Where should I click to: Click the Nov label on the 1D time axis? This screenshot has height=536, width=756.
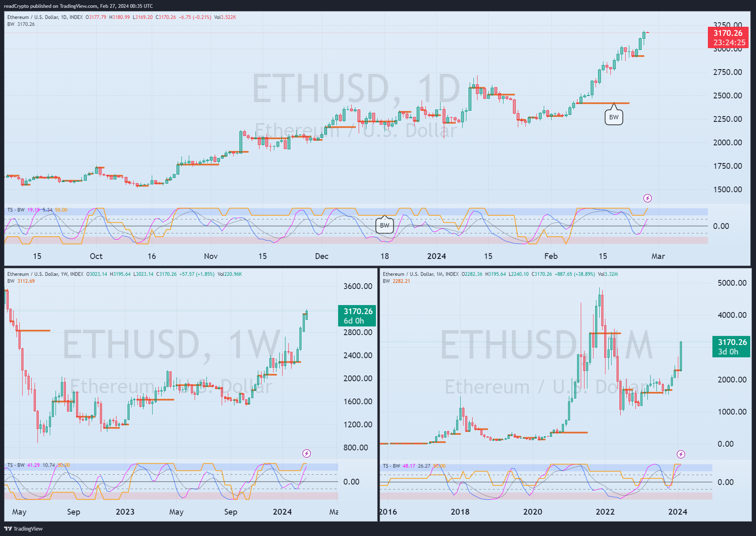pos(211,256)
